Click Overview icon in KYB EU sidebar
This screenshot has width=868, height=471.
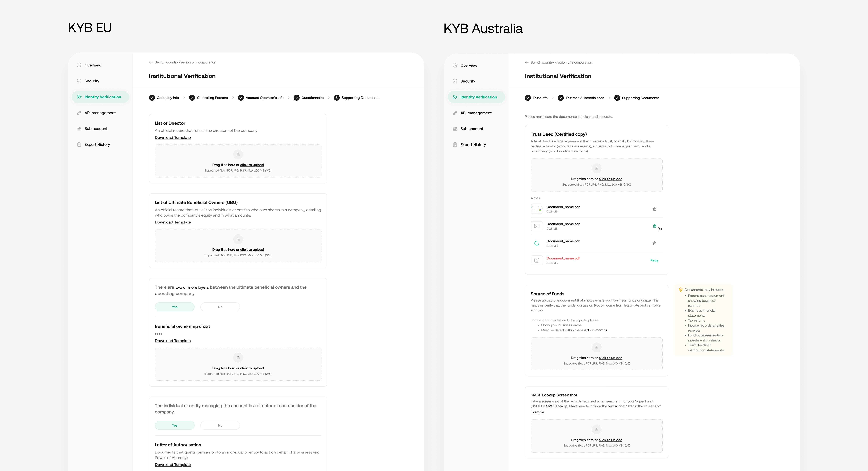[x=79, y=65]
